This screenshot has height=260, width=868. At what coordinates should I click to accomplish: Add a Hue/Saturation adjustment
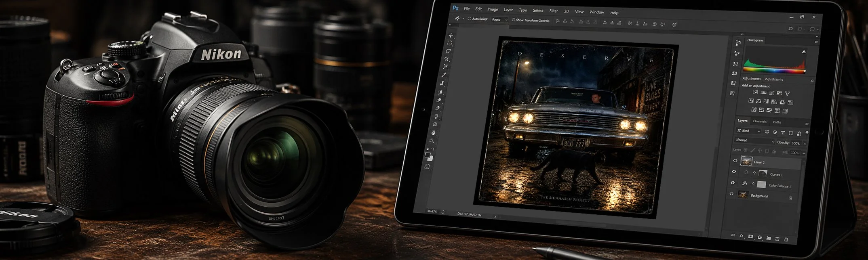[751, 101]
